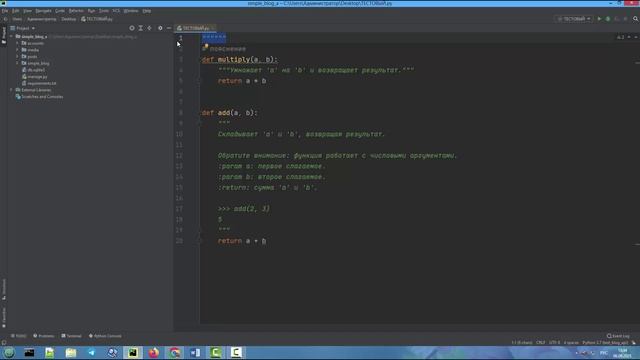Click the CRLF line separator status entry
Image resolution: width=640 pixels, height=360 pixels.
coord(540,342)
